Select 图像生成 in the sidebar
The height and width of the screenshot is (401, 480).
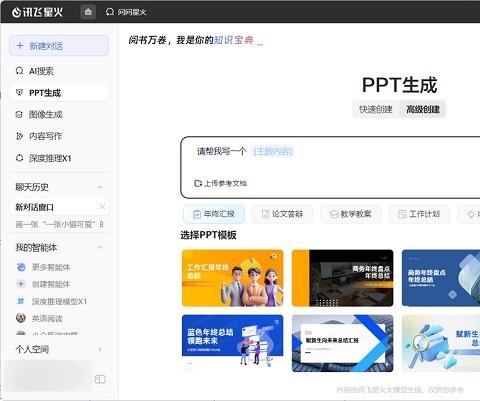pos(39,114)
